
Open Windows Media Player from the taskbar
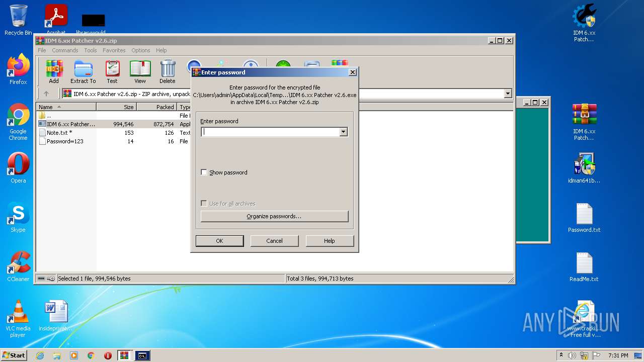[x=74, y=355]
